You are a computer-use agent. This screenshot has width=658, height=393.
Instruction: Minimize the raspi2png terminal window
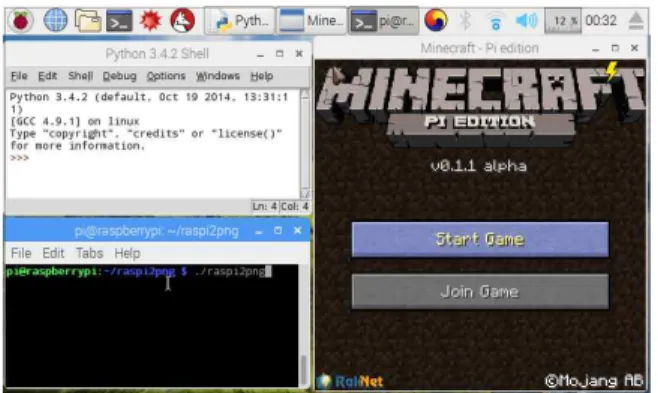point(259,231)
